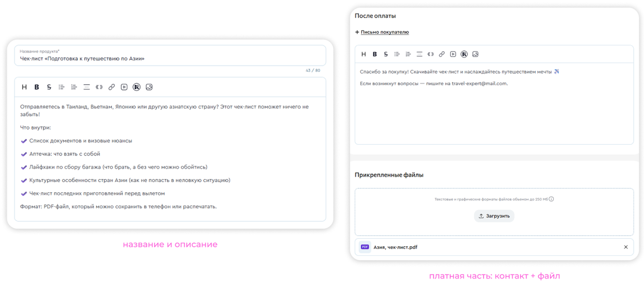Focus the Название продукта input field

(x=170, y=55)
